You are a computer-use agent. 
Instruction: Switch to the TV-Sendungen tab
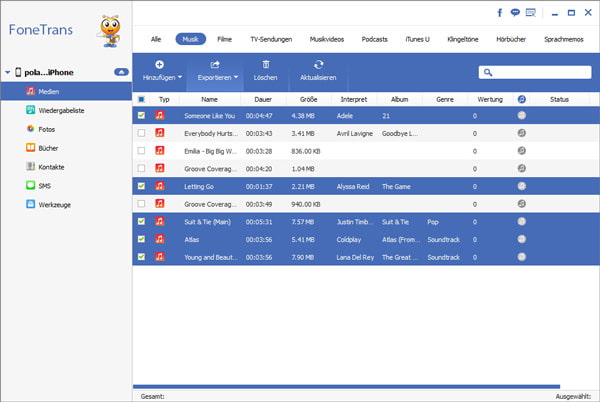(271, 39)
